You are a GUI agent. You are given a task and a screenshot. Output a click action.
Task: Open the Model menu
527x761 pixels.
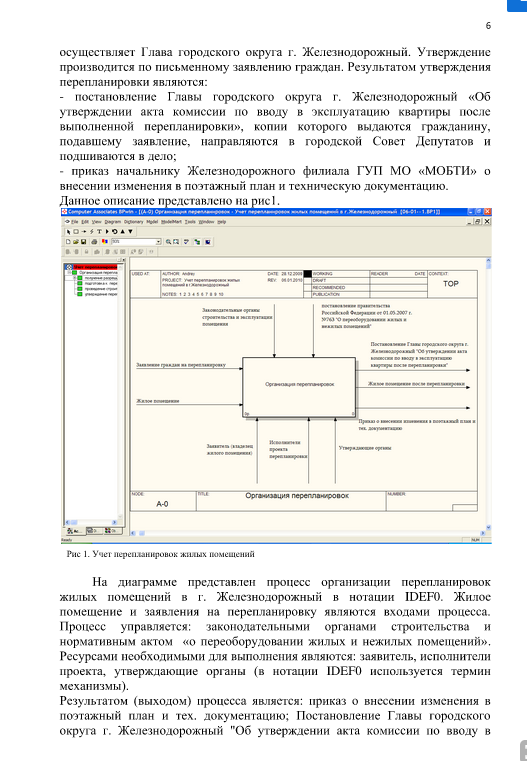coord(152,222)
